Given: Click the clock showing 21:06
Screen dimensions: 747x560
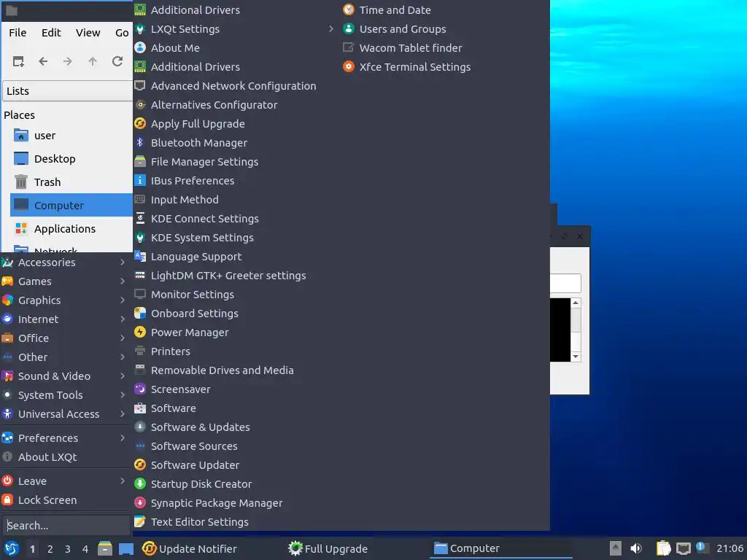Looking at the screenshot, I should coord(729,548).
